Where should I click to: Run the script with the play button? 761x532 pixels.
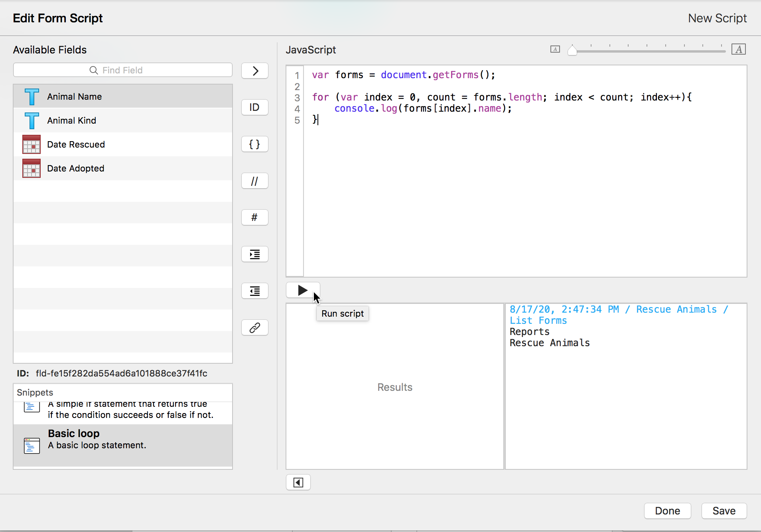(x=302, y=290)
